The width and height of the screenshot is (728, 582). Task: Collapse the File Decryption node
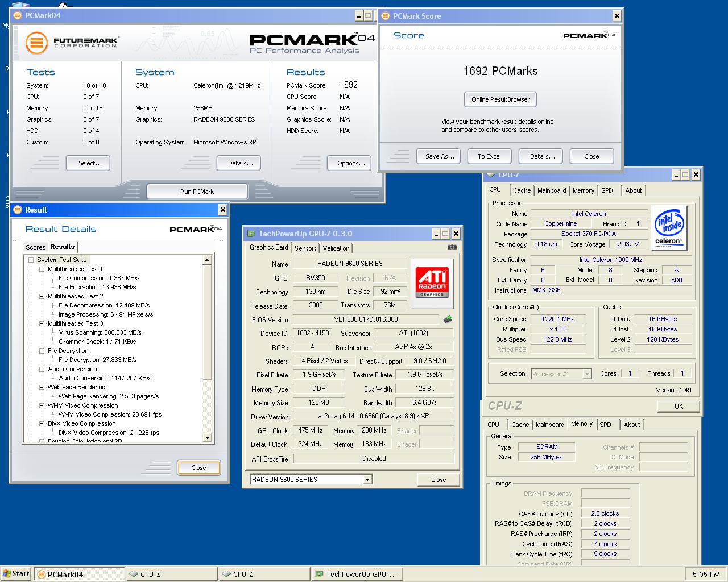[x=42, y=351]
